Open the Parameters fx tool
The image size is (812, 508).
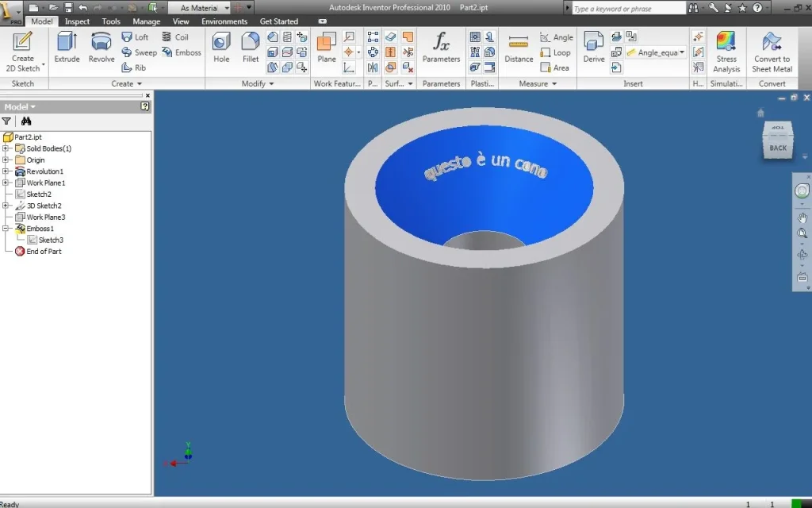(441, 48)
